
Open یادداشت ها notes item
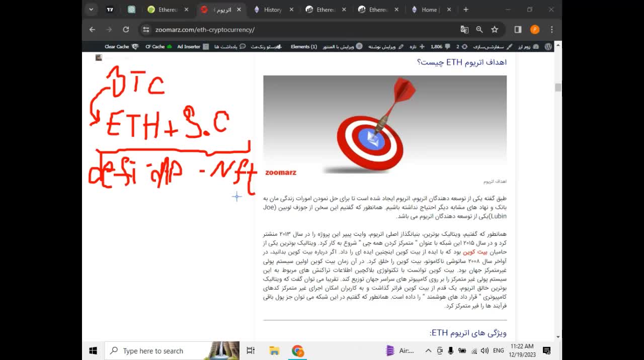pyautogui.click(x=229, y=46)
